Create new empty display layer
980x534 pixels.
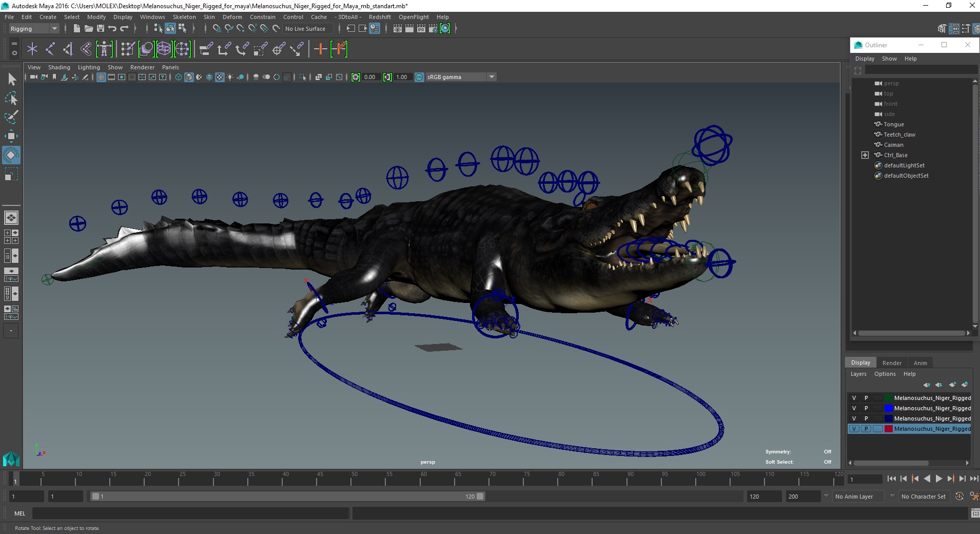tap(953, 385)
